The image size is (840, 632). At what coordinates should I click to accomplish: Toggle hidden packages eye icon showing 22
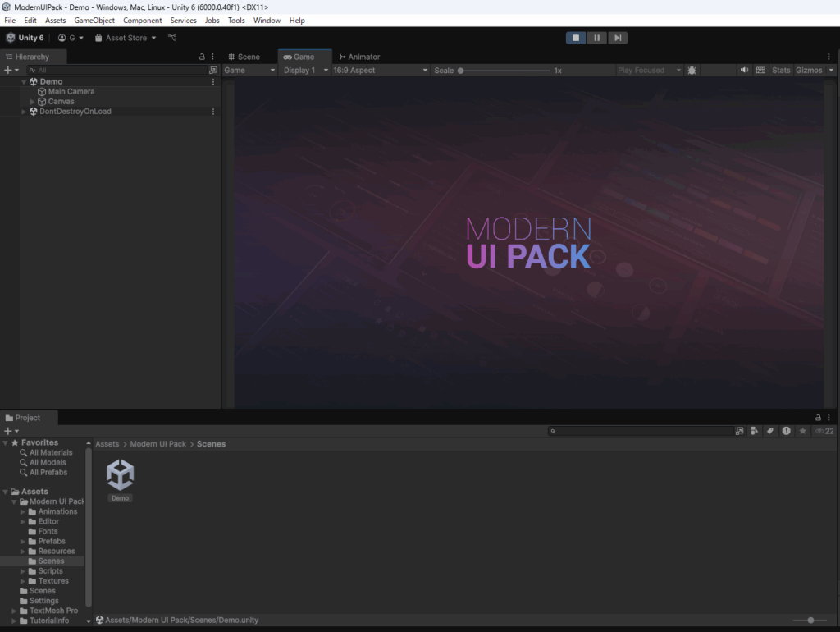[824, 431]
